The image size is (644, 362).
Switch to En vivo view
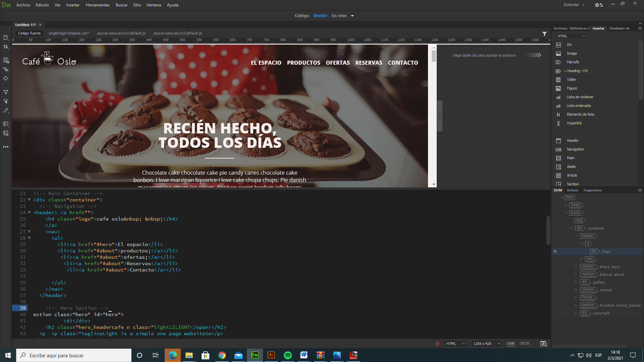pos(339,16)
